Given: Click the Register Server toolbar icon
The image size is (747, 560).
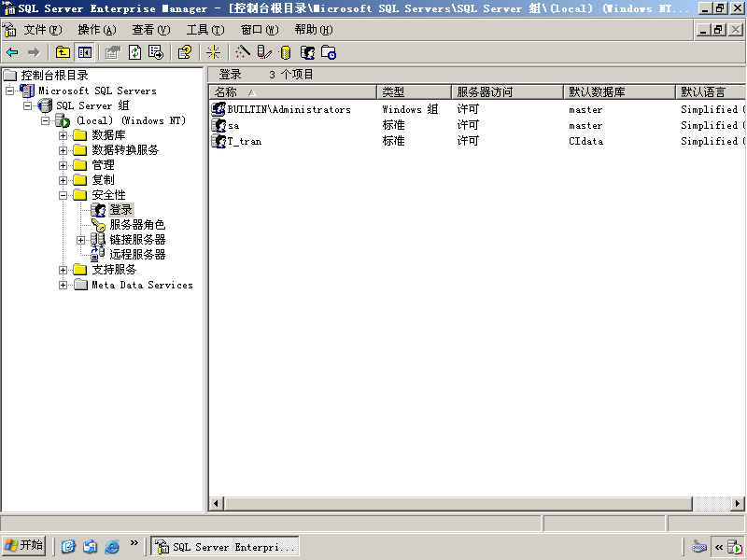Looking at the screenshot, I should (264, 52).
